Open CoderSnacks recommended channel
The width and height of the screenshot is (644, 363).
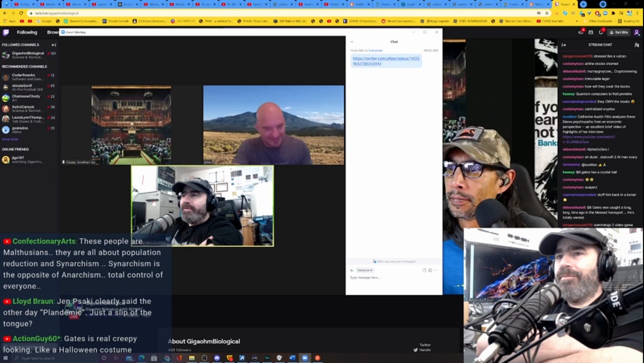[29, 77]
